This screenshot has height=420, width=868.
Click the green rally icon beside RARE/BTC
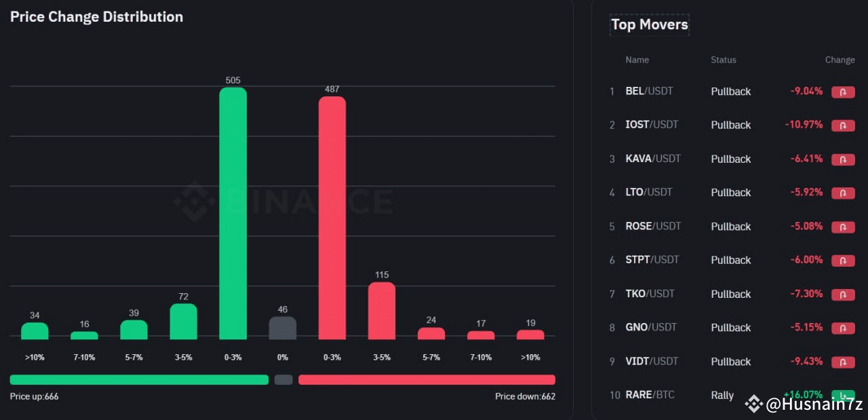click(x=843, y=396)
